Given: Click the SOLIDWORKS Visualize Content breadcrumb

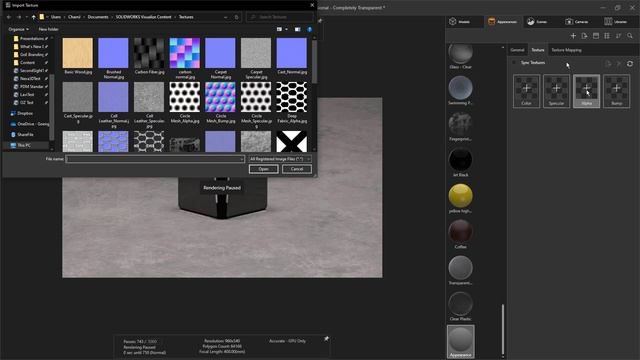Looking at the screenshot, I should 143,17.
